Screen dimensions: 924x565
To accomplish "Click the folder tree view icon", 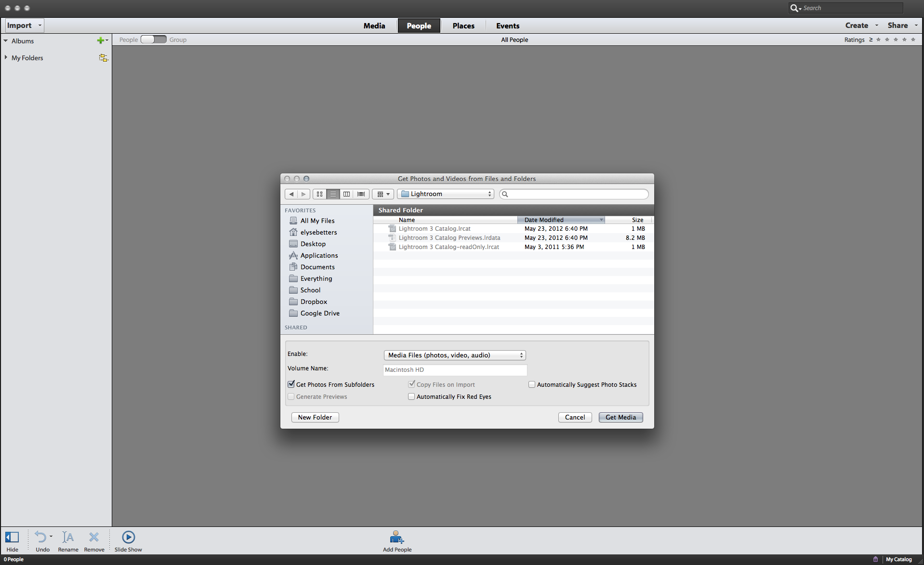I will pos(103,58).
